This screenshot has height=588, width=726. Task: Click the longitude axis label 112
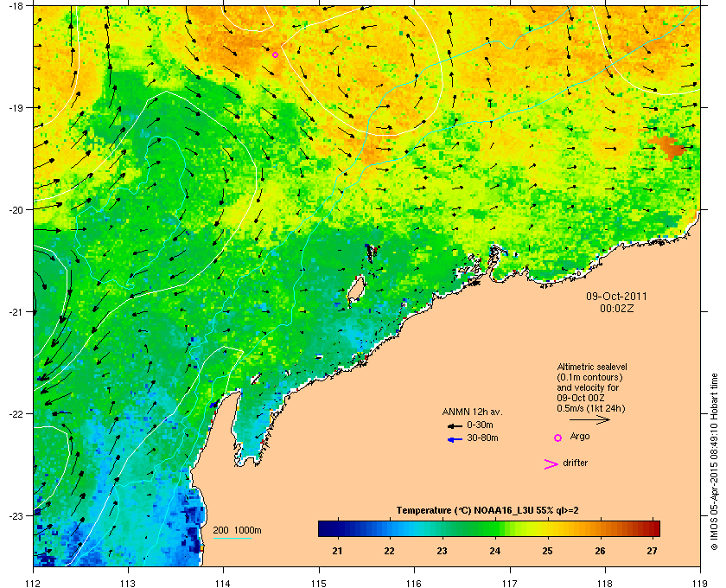tap(34, 584)
